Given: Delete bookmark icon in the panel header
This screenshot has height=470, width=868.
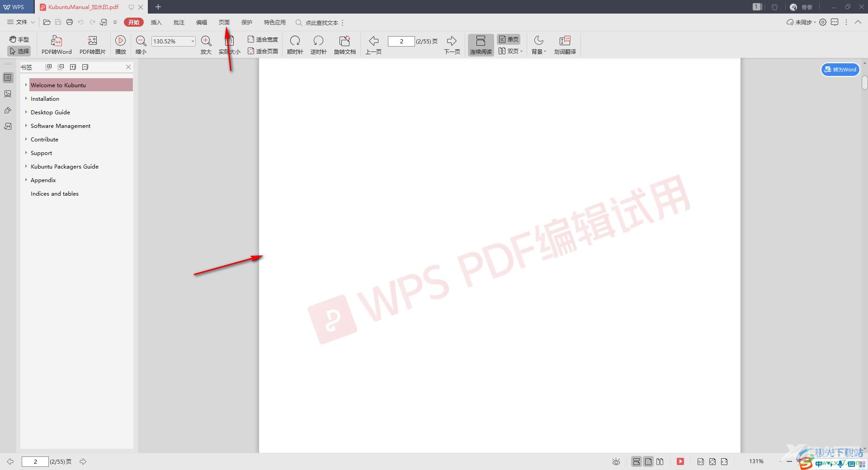Looking at the screenshot, I should tap(85, 67).
